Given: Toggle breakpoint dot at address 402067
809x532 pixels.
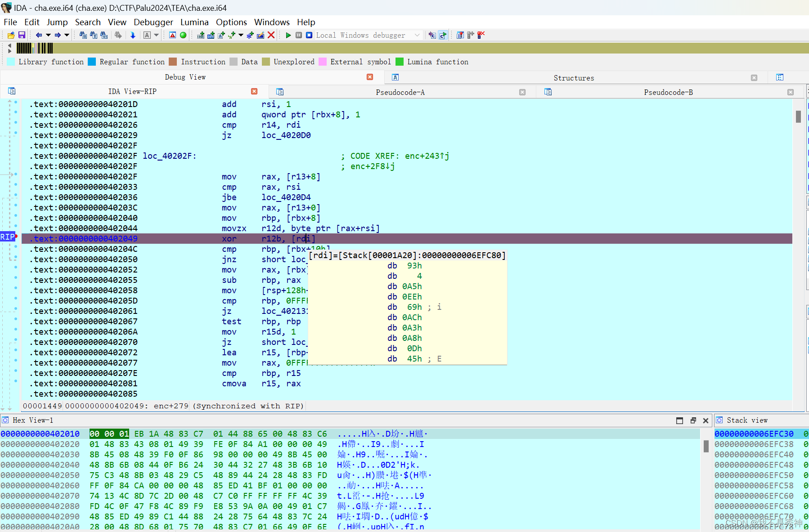Looking at the screenshot, I should point(16,319).
